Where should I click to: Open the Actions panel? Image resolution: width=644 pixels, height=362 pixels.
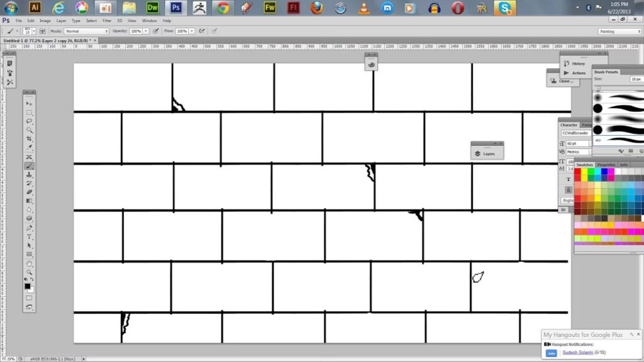(x=577, y=73)
